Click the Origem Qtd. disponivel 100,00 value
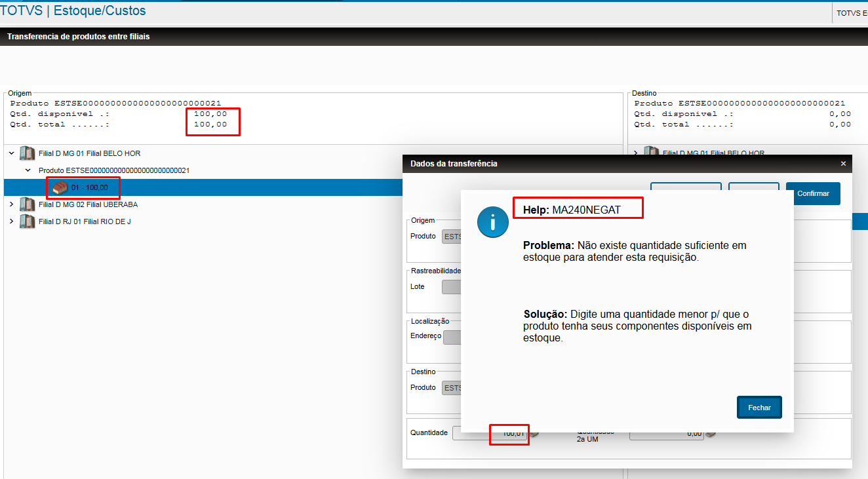 210,114
